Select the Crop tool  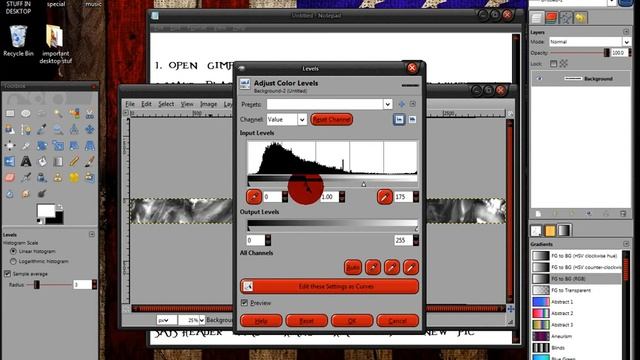click(26, 145)
